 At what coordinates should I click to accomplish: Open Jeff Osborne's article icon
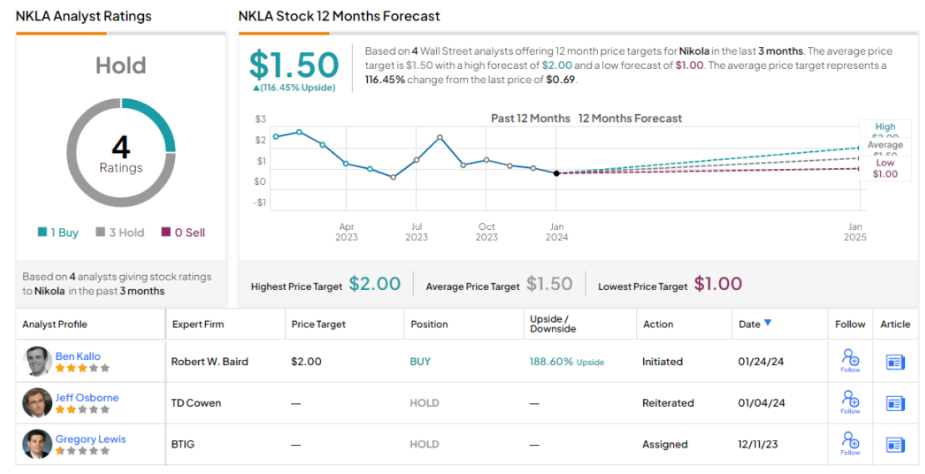895,403
